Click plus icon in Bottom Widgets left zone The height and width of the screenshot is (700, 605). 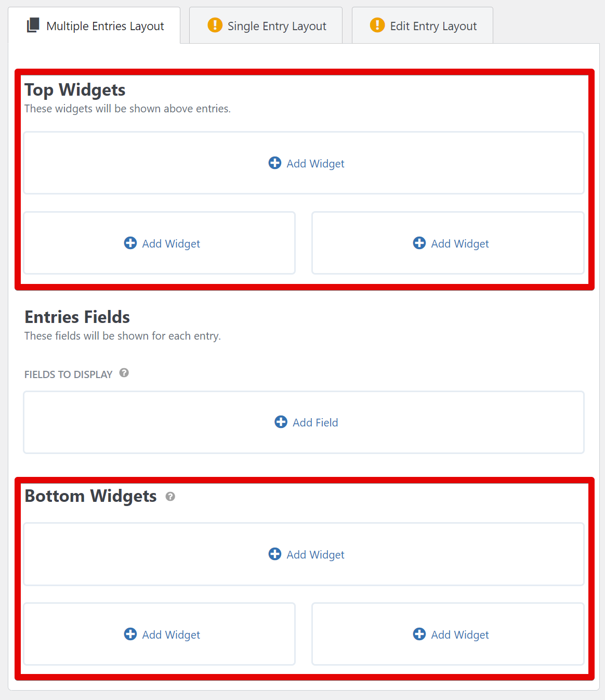click(130, 634)
